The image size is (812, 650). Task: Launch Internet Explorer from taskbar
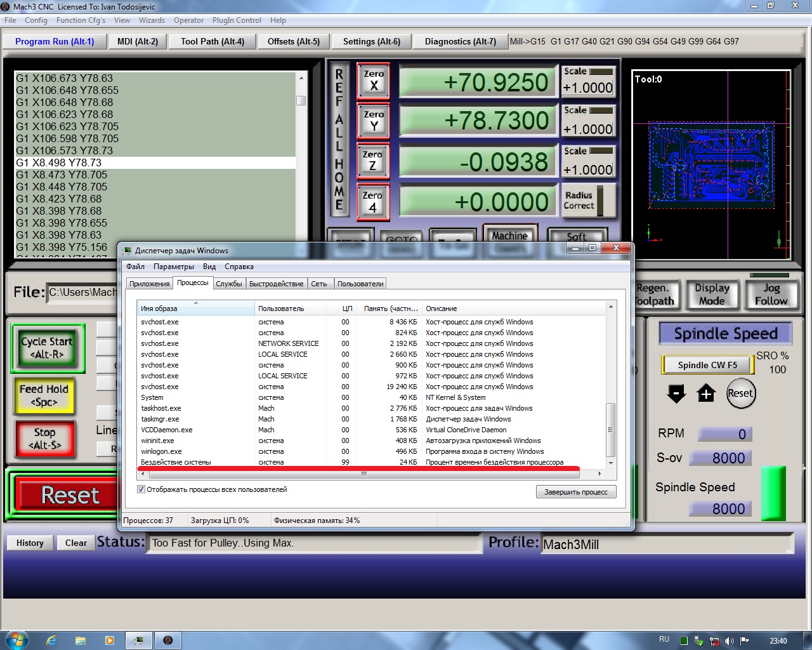(51, 640)
